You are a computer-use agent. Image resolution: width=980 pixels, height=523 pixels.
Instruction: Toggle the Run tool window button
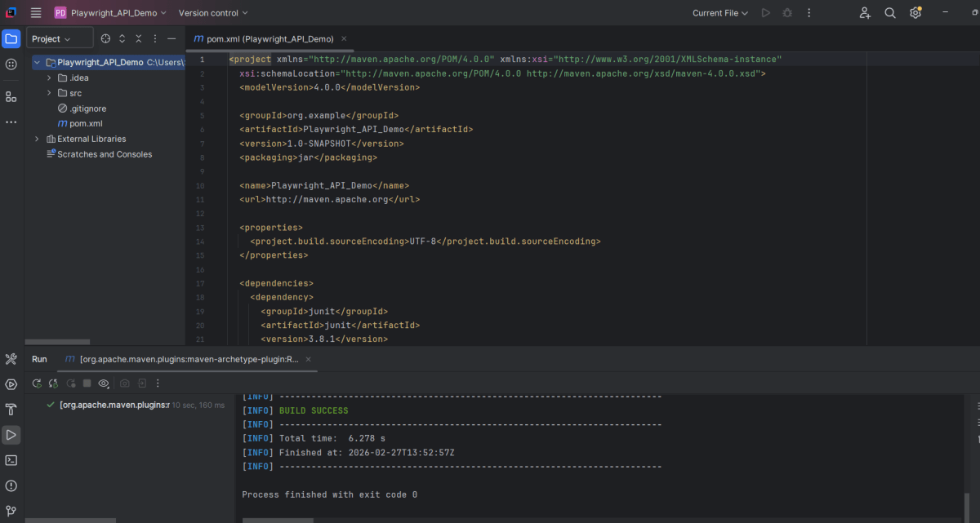(x=11, y=435)
